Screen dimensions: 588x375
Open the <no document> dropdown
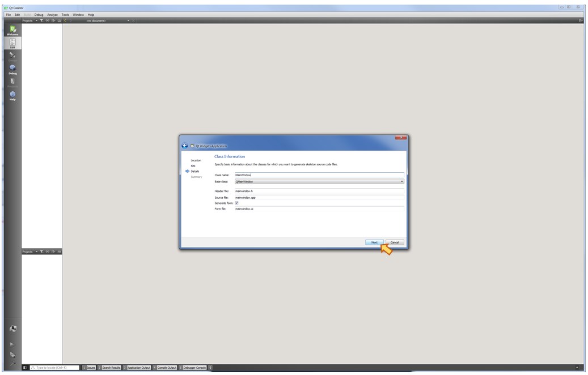pyautogui.click(x=108, y=20)
